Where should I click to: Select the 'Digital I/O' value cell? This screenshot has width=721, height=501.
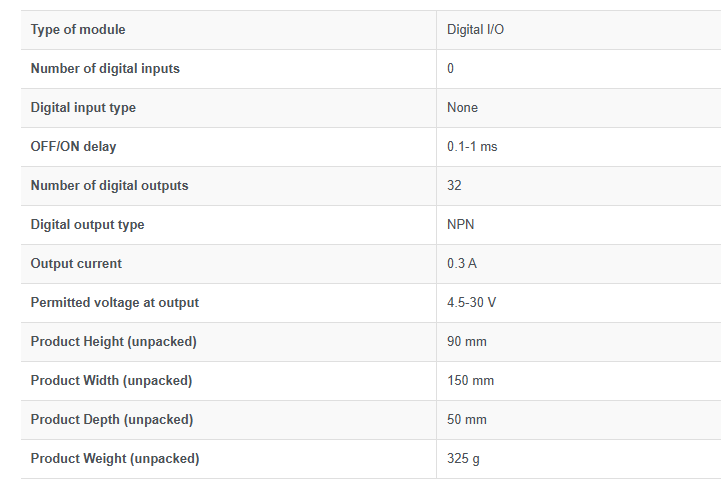coord(476,30)
